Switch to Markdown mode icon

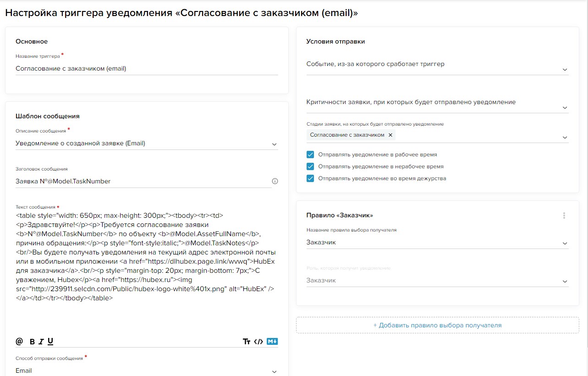pos(273,342)
